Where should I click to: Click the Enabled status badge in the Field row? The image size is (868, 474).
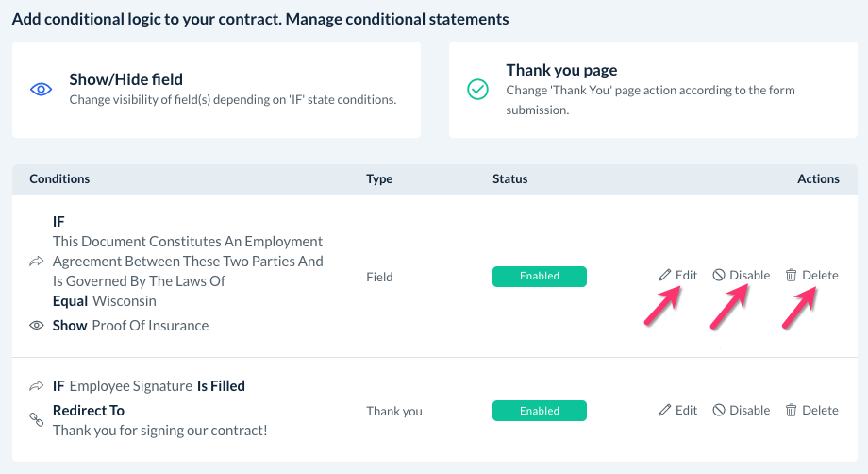point(540,277)
